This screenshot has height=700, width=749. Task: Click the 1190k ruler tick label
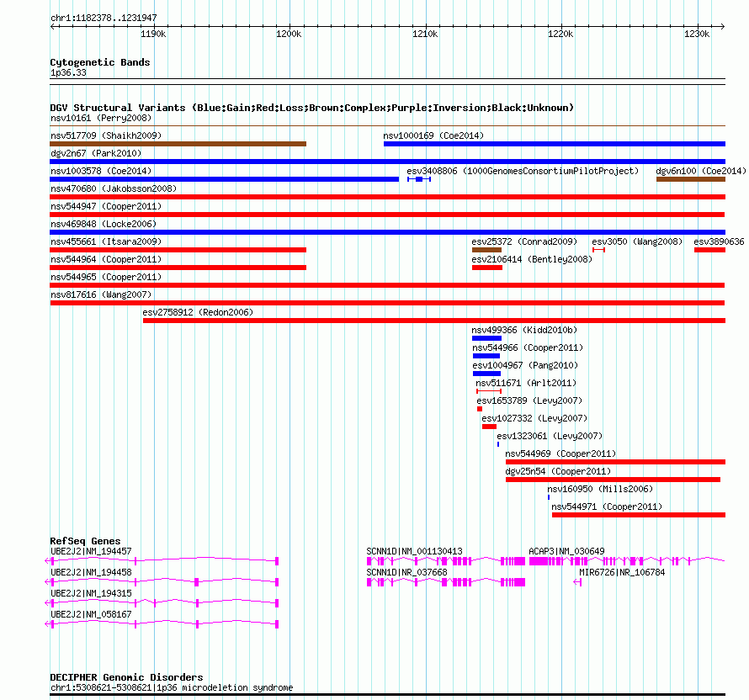(153, 34)
